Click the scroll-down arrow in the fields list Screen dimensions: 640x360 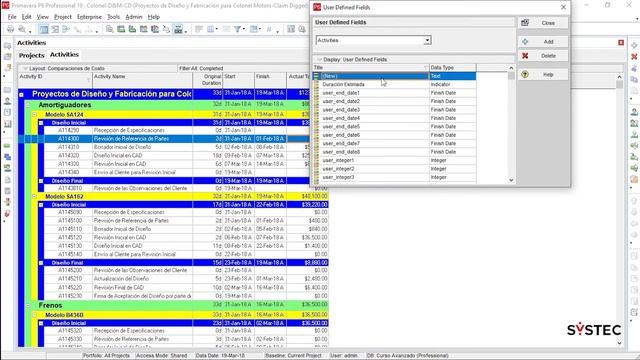511,180
